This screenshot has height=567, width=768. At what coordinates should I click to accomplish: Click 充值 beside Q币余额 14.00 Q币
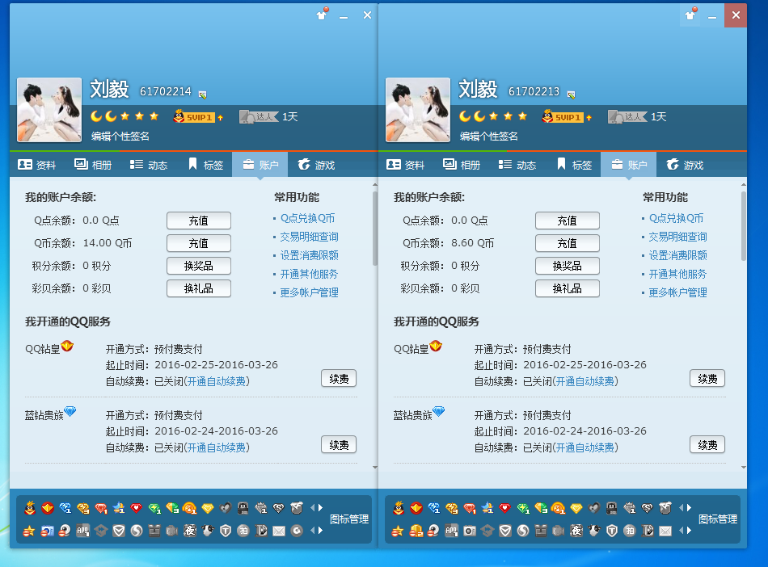click(198, 243)
